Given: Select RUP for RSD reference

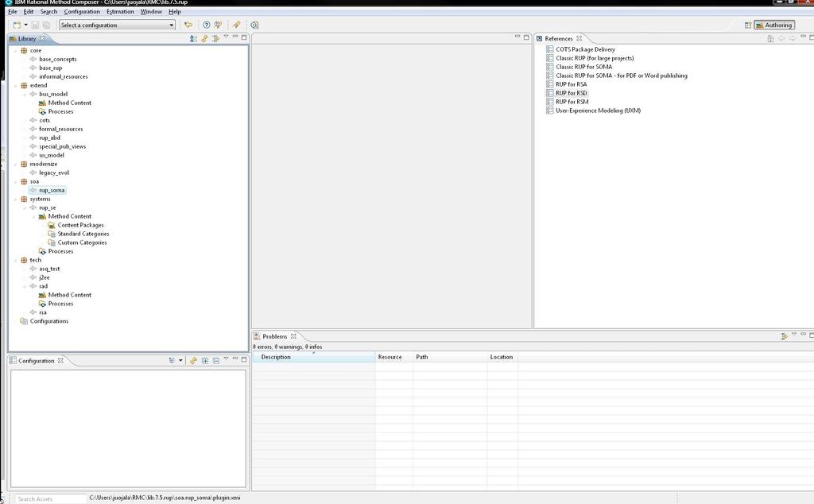Looking at the screenshot, I should click(x=572, y=93).
